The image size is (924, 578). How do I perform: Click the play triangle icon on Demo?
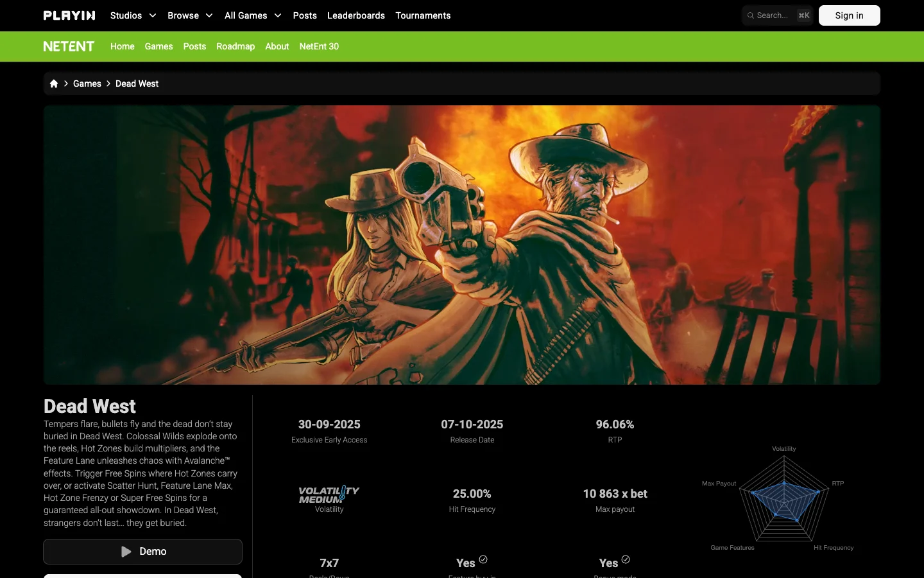[126, 552]
